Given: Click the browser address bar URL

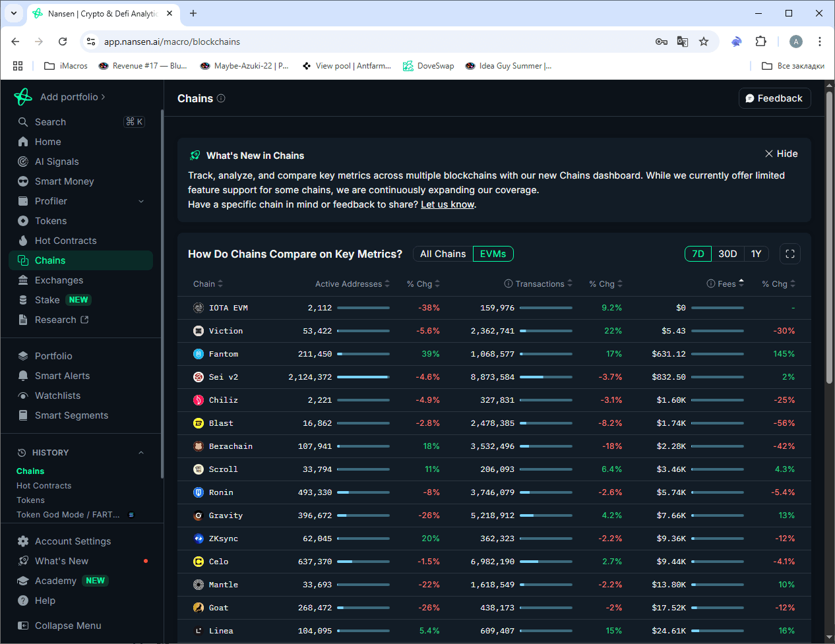Looking at the screenshot, I should click(172, 42).
